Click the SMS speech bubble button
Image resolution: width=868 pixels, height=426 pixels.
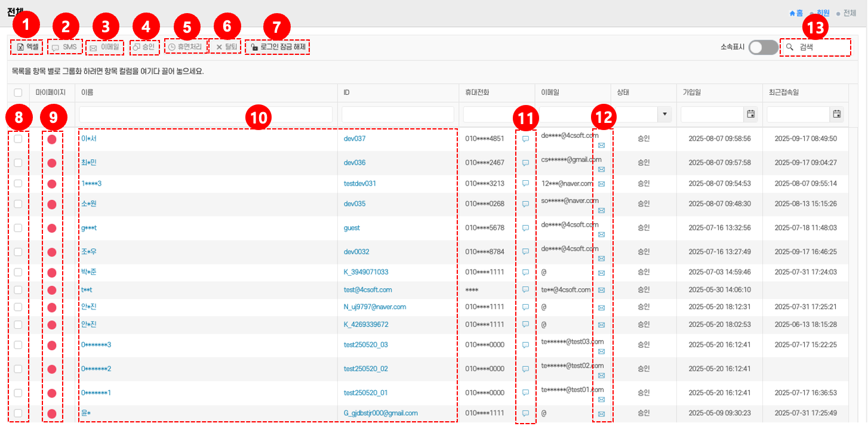click(64, 47)
